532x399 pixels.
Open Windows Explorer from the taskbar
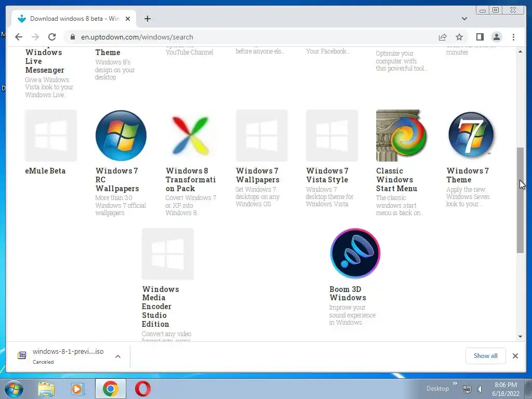point(46,389)
